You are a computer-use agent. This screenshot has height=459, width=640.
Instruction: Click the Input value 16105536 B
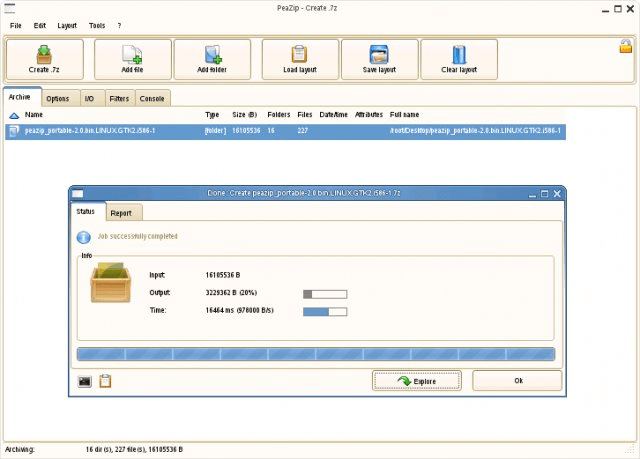tap(223, 275)
